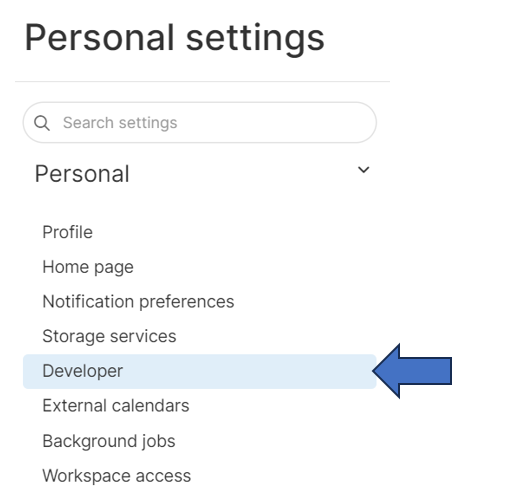505x499 pixels.
Task: Click the magnifying glass search icon
Action: (42, 123)
